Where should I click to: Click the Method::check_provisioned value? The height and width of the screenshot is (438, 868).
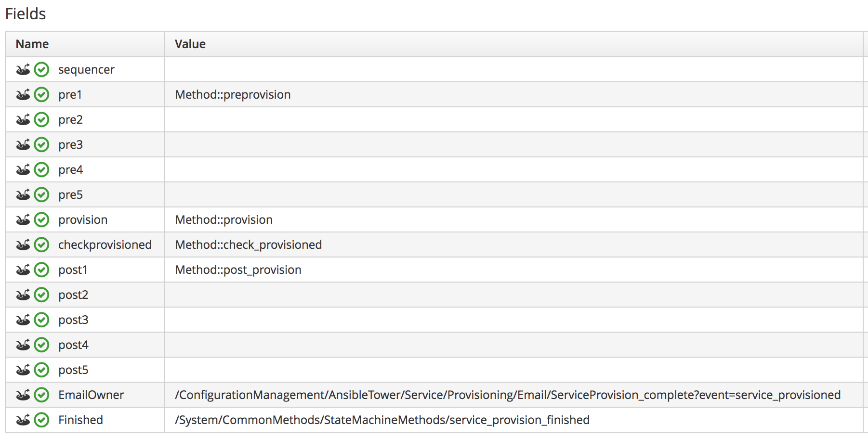(249, 245)
